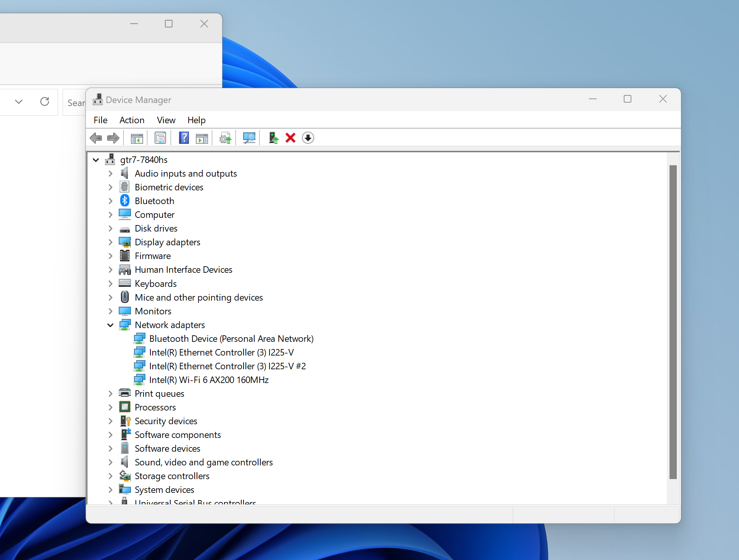Click the Disable device down-arrow icon
This screenshot has height=560, width=739.
click(308, 138)
